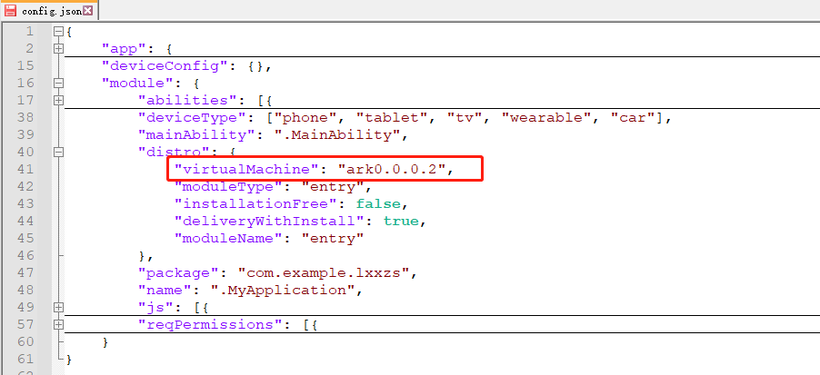This screenshot has height=375, width=820.
Task: Click the true value of deliveryWithInstall
Action: coord(401,221)
